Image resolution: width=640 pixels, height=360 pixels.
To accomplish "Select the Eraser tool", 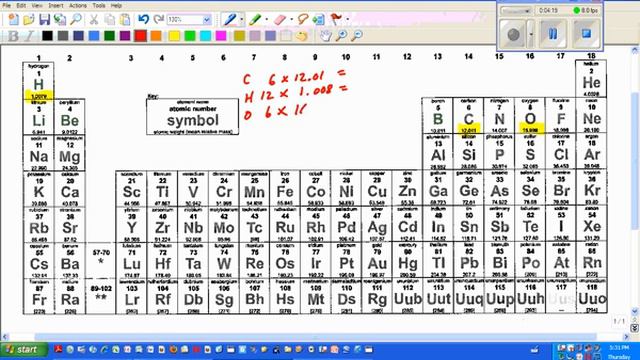I will click(280, 19).
